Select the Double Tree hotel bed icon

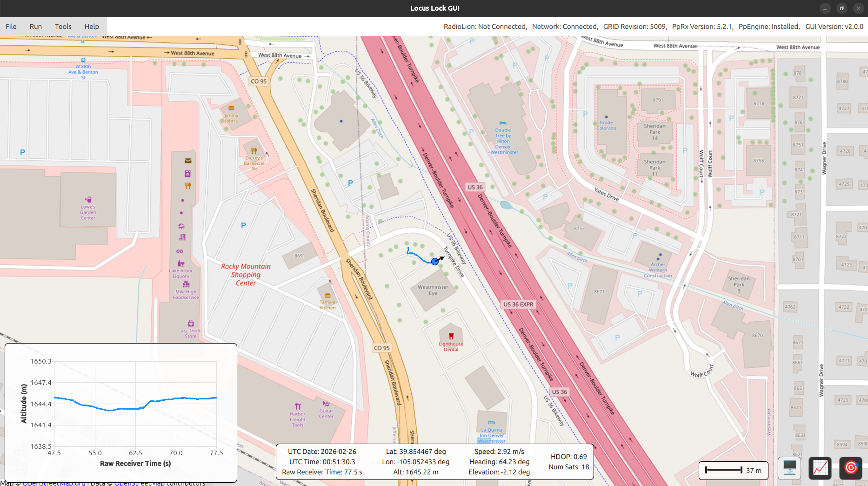coord(503,123)
